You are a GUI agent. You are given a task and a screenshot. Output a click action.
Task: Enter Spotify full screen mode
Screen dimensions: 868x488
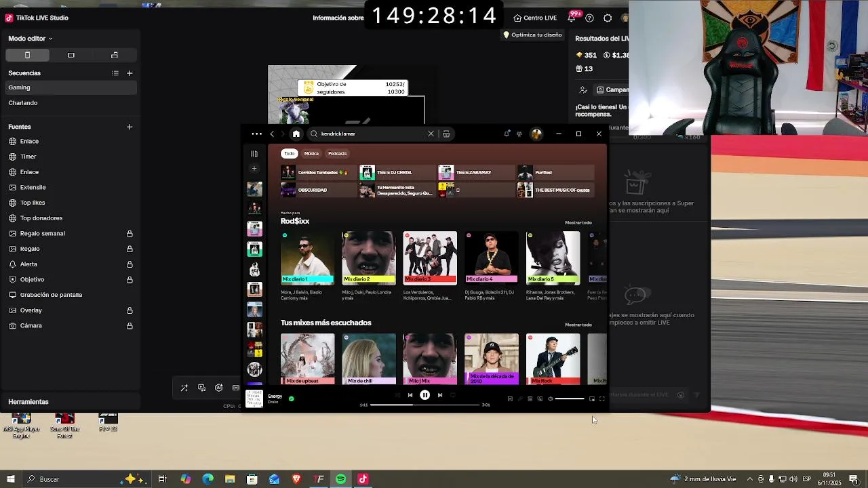tap(601, 399)
